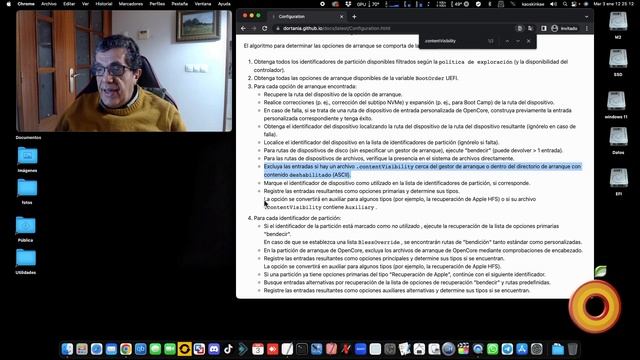
Task: Jump to next find result
Action: click(x=518, y=41)
